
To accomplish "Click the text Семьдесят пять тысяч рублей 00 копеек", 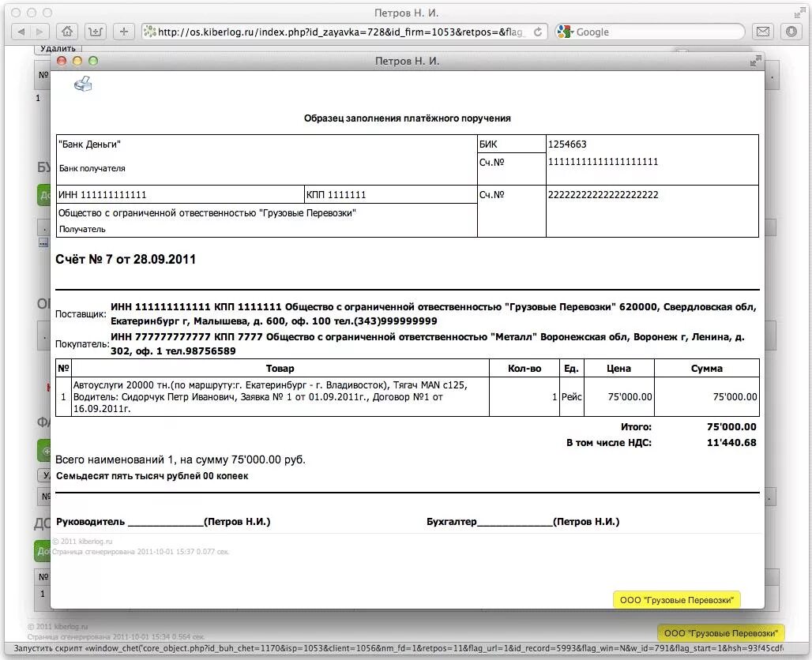I will point(152,476).
